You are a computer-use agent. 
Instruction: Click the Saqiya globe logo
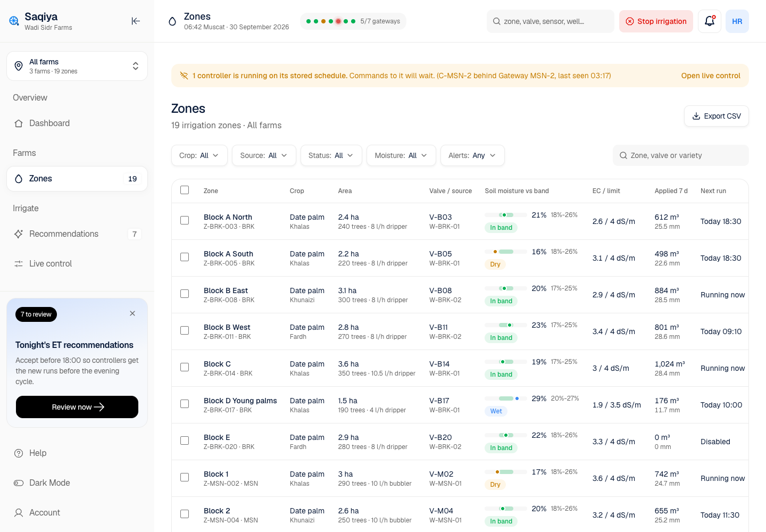pos(14,21)
